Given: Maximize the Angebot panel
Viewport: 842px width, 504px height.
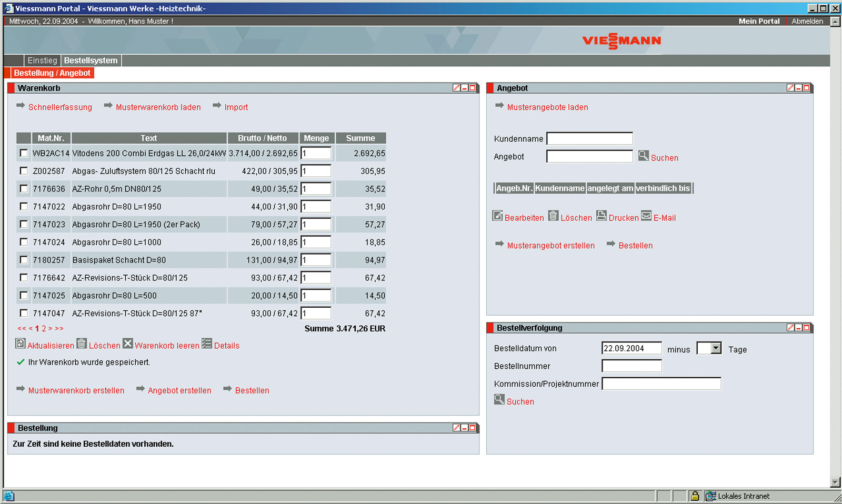Looking at the screenshot, I should pos(806,88).
